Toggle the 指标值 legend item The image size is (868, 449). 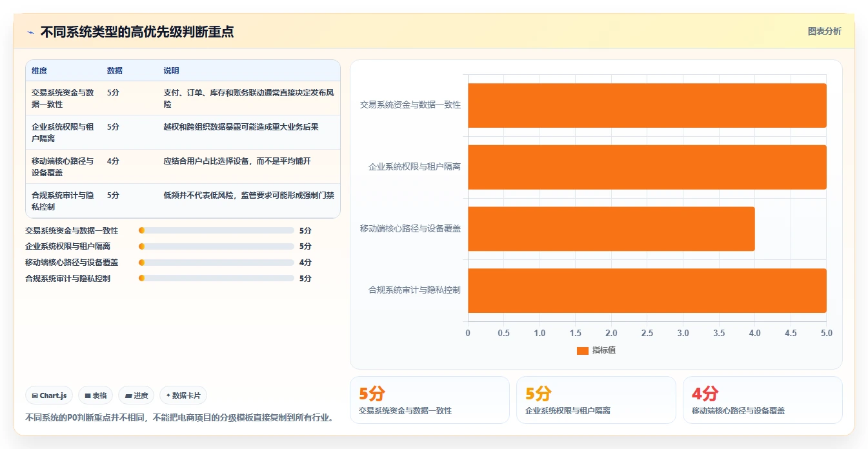[596, 350]
